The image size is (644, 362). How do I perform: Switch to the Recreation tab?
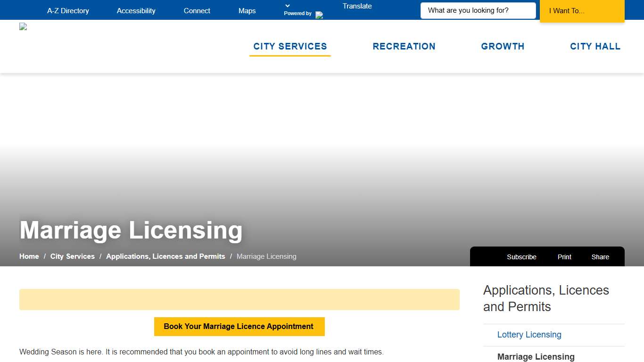tap(404, 46)
